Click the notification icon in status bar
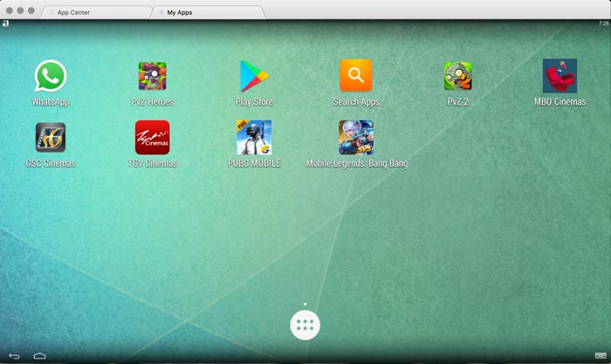Image resolution: width=611 pixels, height=364 pixels. pyautogui.click(x=5, y=24)
